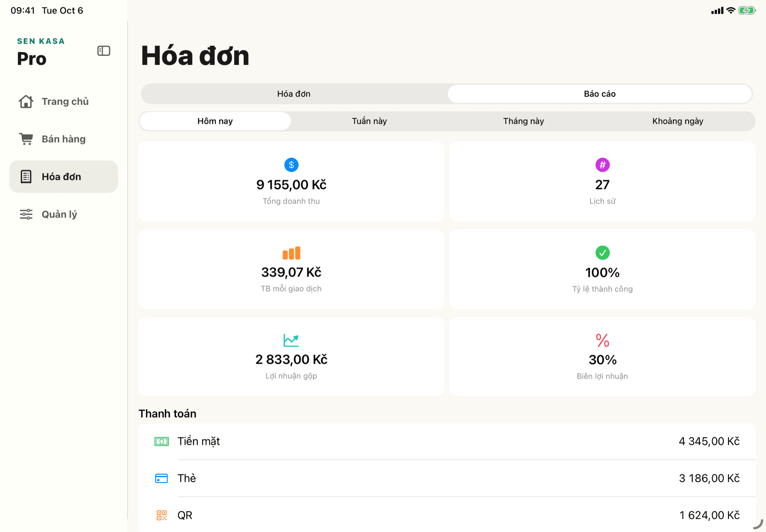Image resolution: width=766 pixels, height=532 pixels.
Task: Click the blue dollar revenue icon
Action: (291, 165)
